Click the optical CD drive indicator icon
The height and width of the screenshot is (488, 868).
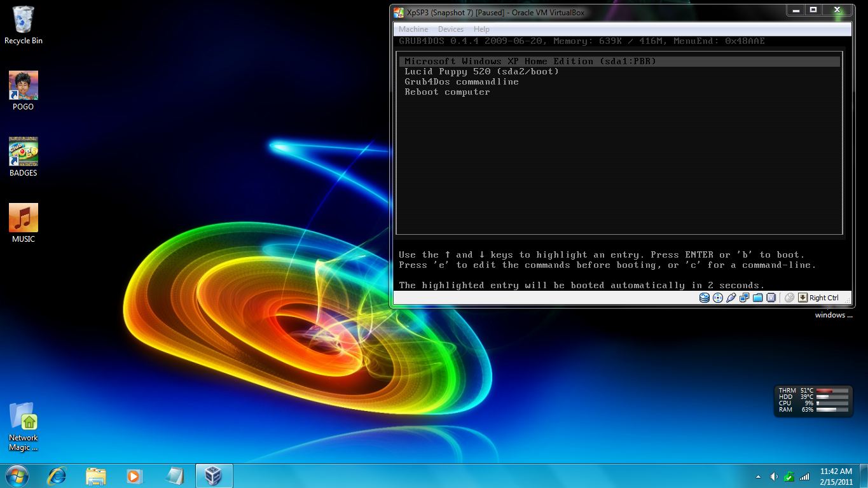[718, 298]
